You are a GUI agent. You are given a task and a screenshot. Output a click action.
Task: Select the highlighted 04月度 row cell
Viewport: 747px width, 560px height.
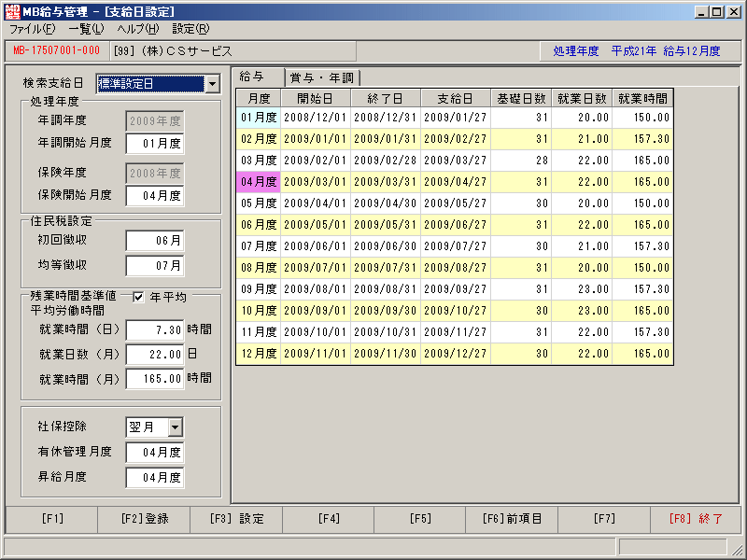pos(259,182)
